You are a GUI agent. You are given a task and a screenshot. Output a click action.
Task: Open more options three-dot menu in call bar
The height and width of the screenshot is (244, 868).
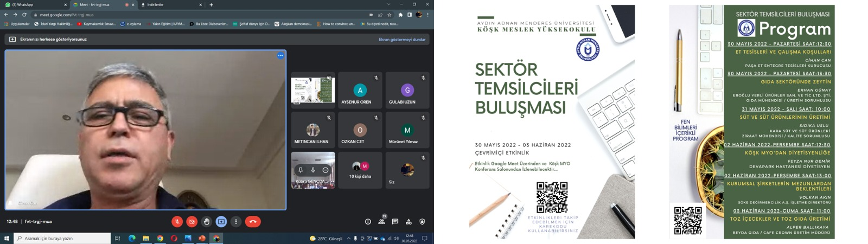(236, 222)
